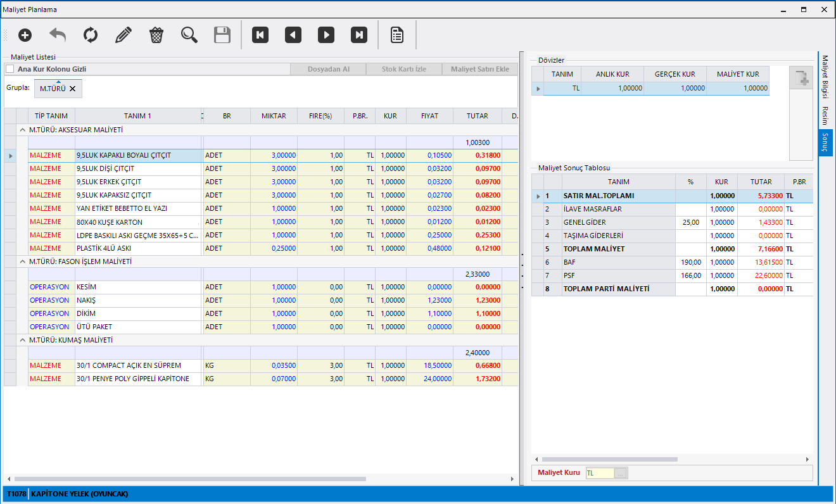
Task: Switch to the Resim side tab
Action: pos(825,116)
